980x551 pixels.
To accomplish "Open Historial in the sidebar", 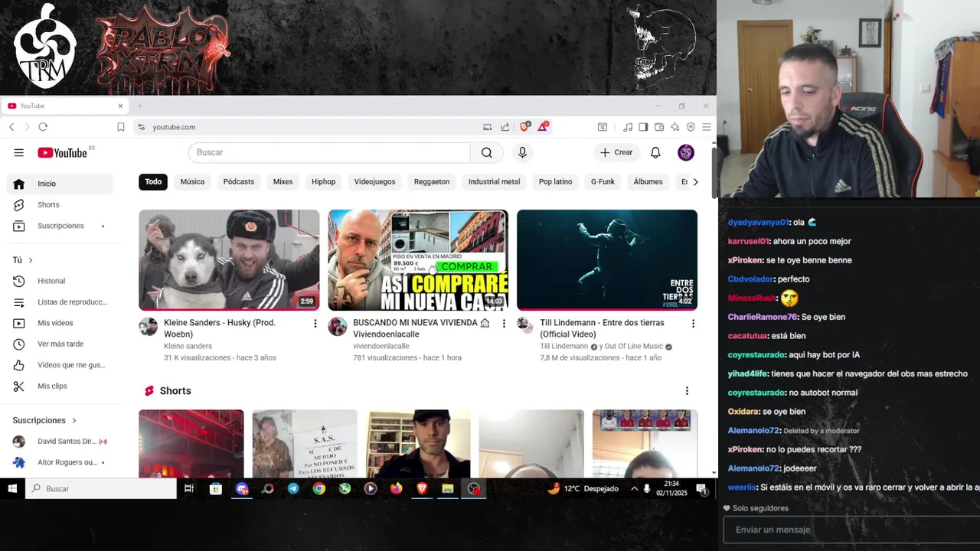I will (60, 281).
